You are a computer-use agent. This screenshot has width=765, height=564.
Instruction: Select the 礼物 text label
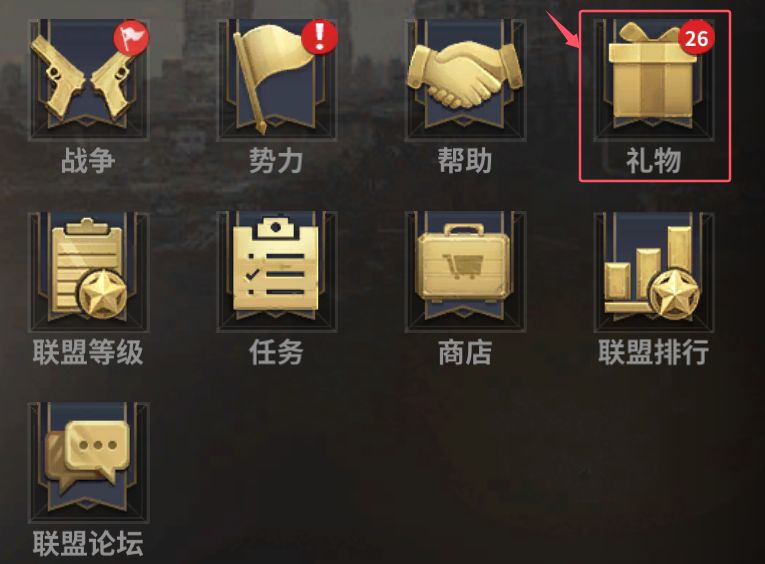(654, 161)
